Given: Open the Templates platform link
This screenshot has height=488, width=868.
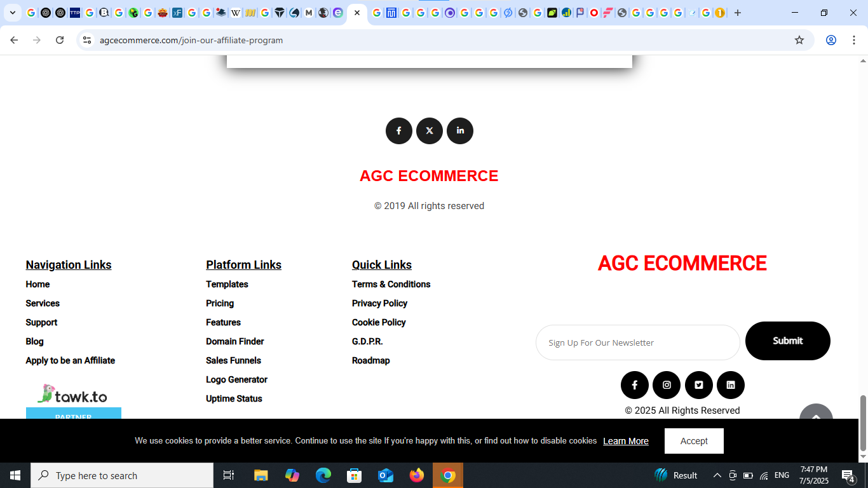Looking at the screenshot, I should [227, 284].
